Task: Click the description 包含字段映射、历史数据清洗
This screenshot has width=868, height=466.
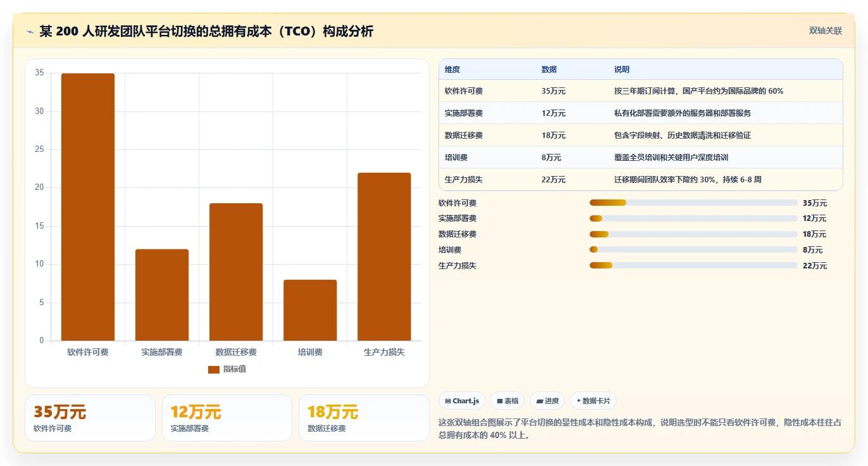Action: pyautogui.click(x=683, y=135)
